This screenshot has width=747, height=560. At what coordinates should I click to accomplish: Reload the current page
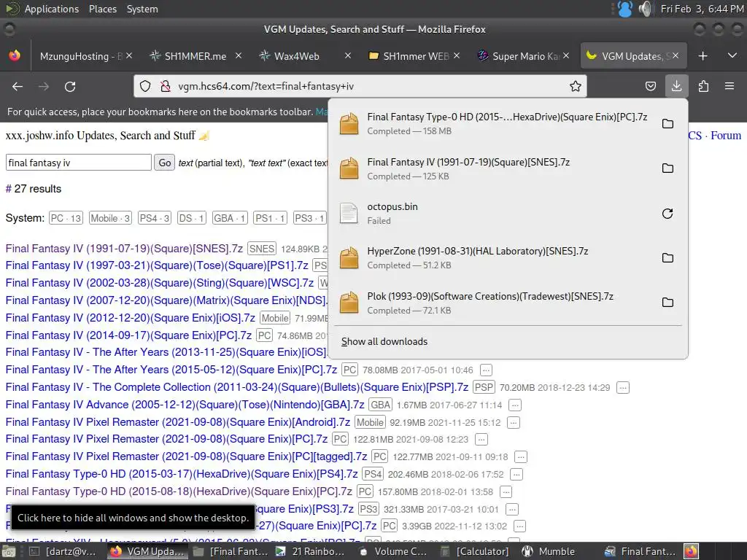point(70,86)
